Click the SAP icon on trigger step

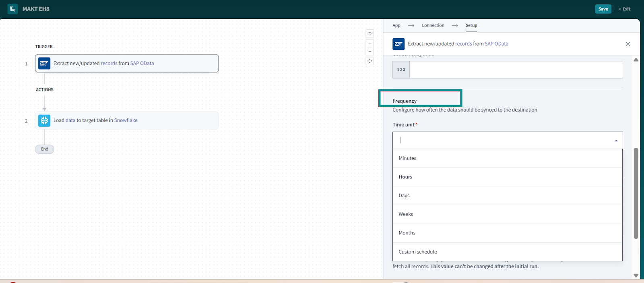44,64
